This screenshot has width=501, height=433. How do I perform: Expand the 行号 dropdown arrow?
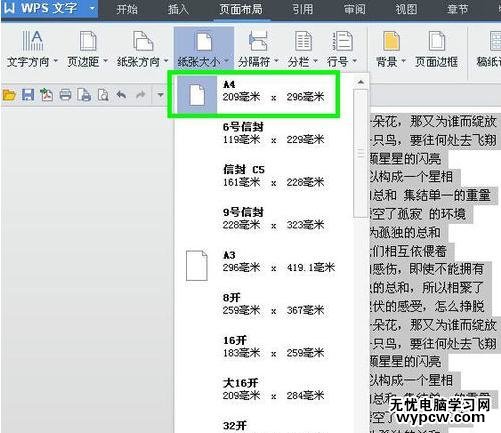(355, 61)
